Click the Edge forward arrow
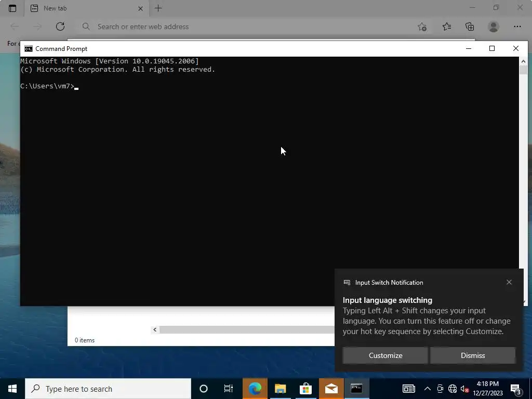532x399 pixels. pos(37,26)
